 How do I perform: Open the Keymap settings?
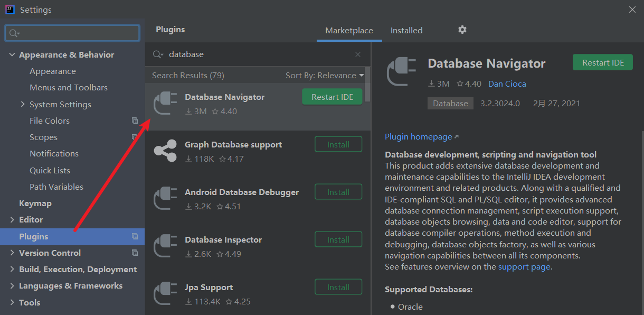[x=35, y=203]
